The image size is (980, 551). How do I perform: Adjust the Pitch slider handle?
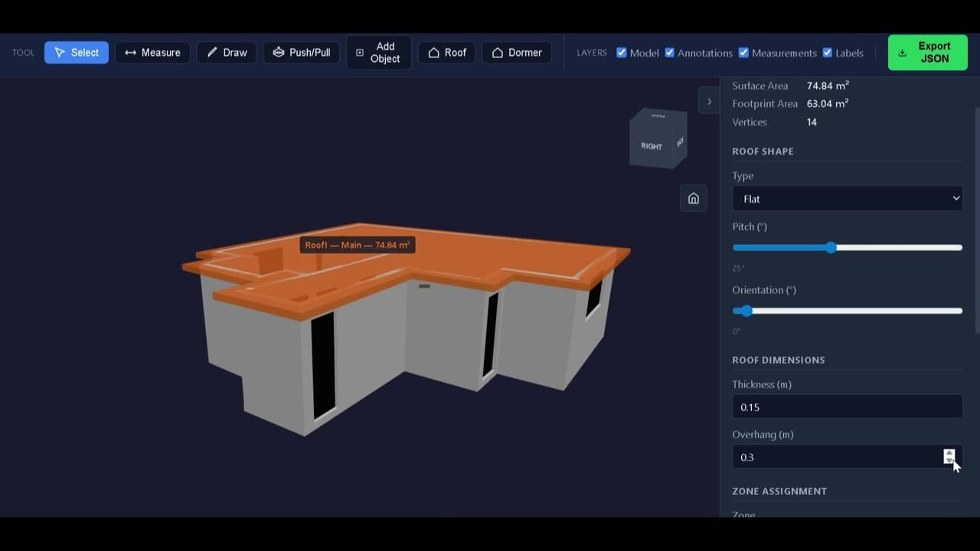(831, 247)
